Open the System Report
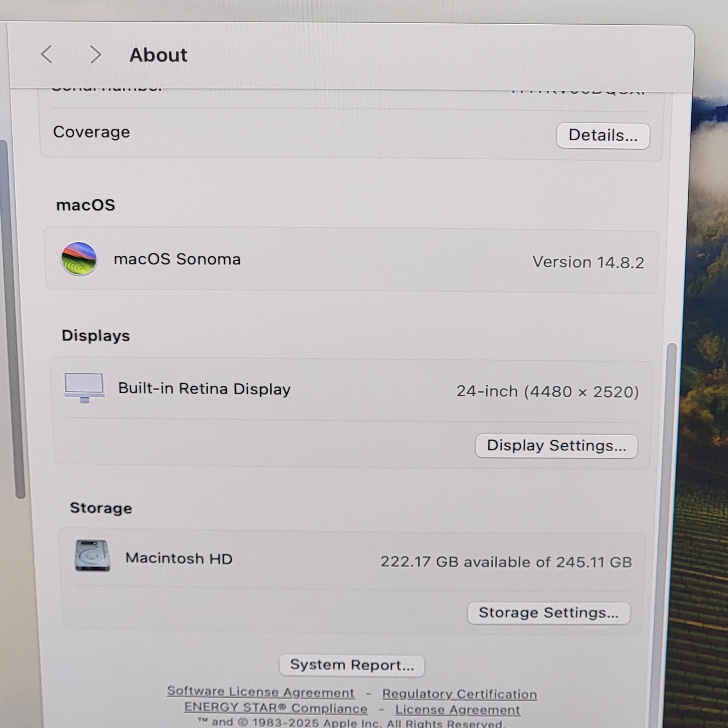The height and width of the screenshot is (728, 728). [352, 666]
